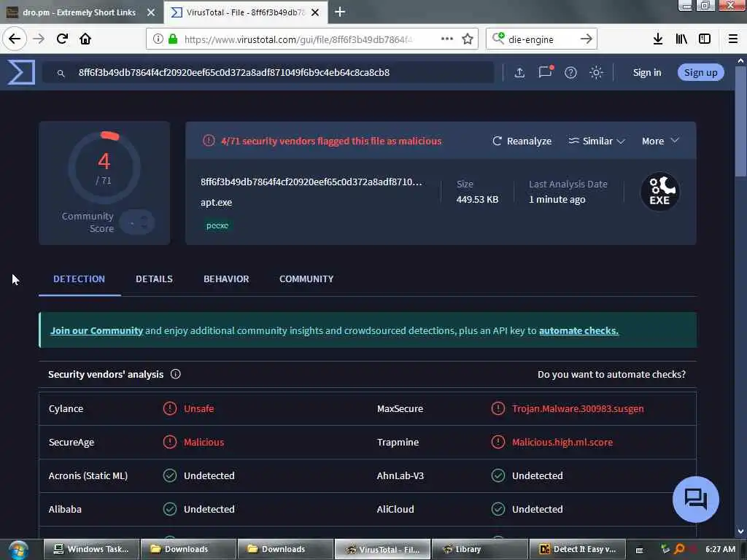Click the Sign up button
This screenshot has width=747, height=560.
[x=700, y=72]
